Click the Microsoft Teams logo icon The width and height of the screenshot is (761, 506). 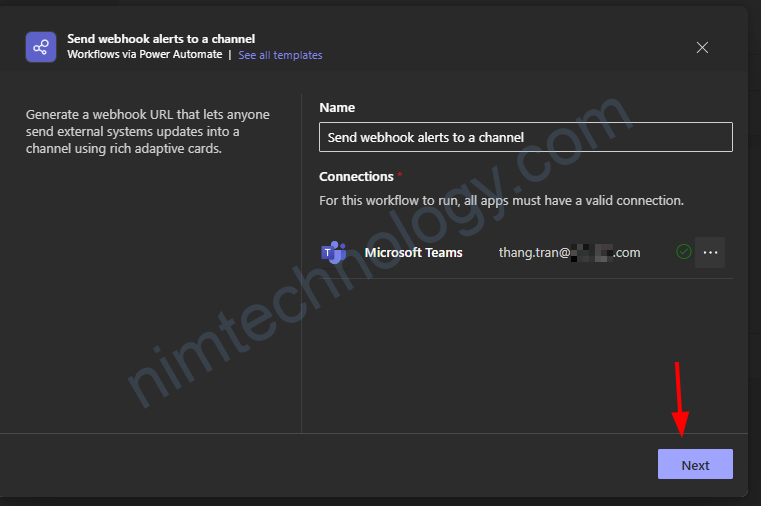pyautogui.click(x=333, y=253)
